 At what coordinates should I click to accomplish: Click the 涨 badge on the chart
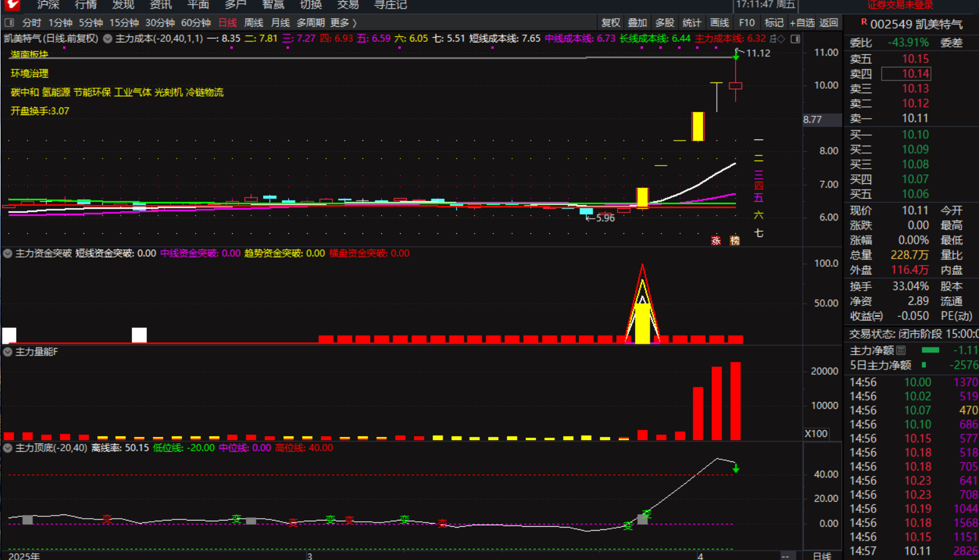coord(715,241)
